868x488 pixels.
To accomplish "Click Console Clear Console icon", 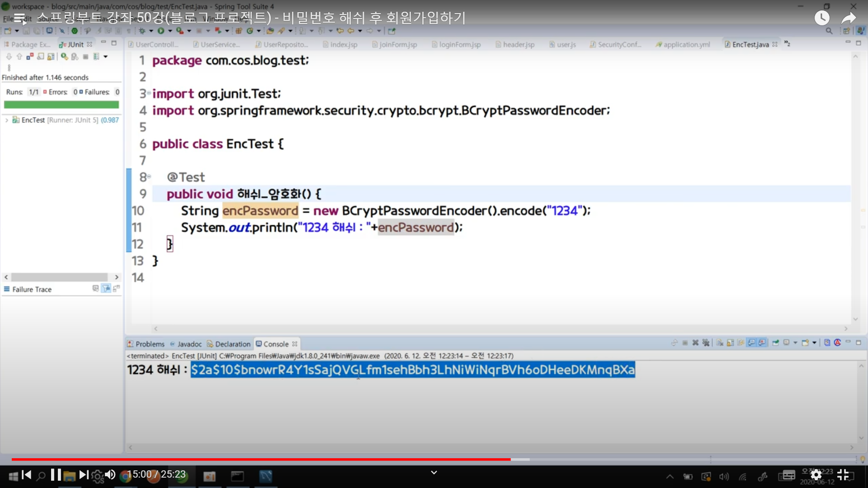I will (x=720, y=343).
